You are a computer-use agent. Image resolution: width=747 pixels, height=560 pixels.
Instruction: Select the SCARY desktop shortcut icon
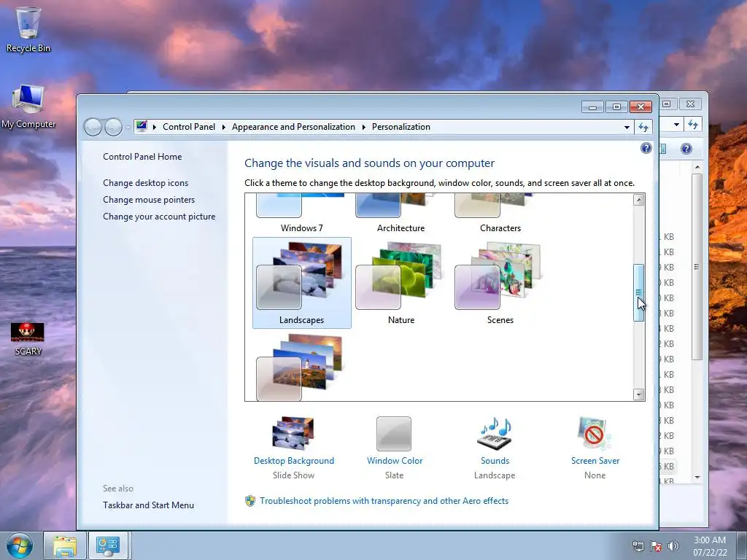point(28,339)
